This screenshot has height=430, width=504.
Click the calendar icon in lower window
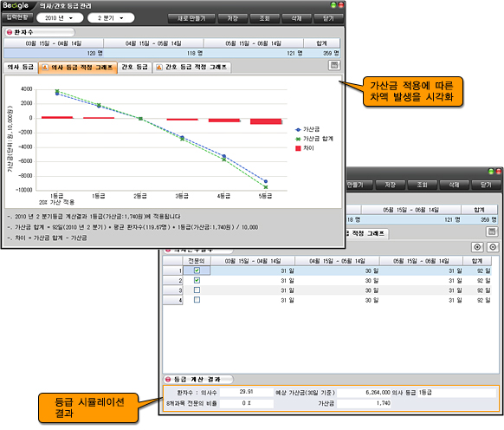[492, 231]
